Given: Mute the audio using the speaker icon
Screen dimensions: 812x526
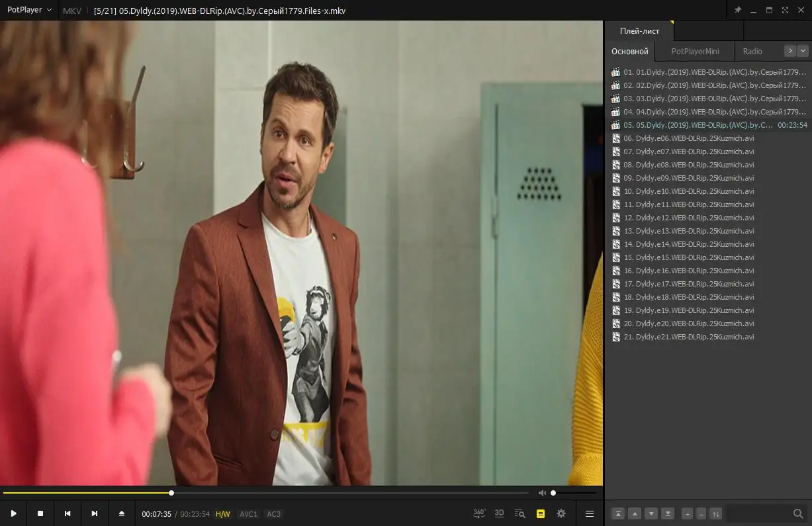Looking at the screenshot, I should [x=542, y=493].
